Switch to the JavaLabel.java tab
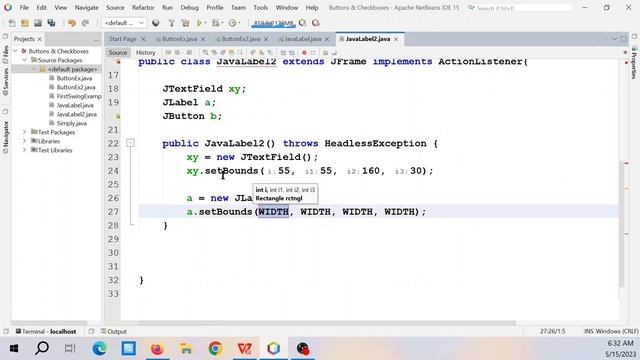640x360 pixels. tap(302, 39)
